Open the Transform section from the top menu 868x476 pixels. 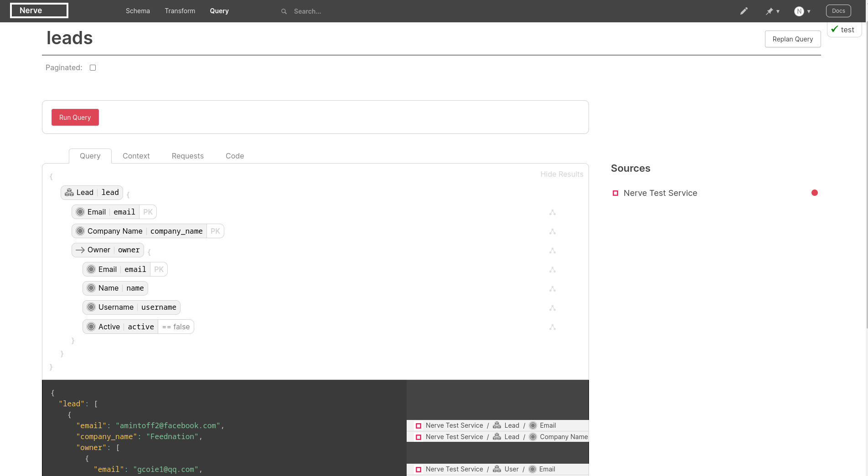tap(180, 10)
